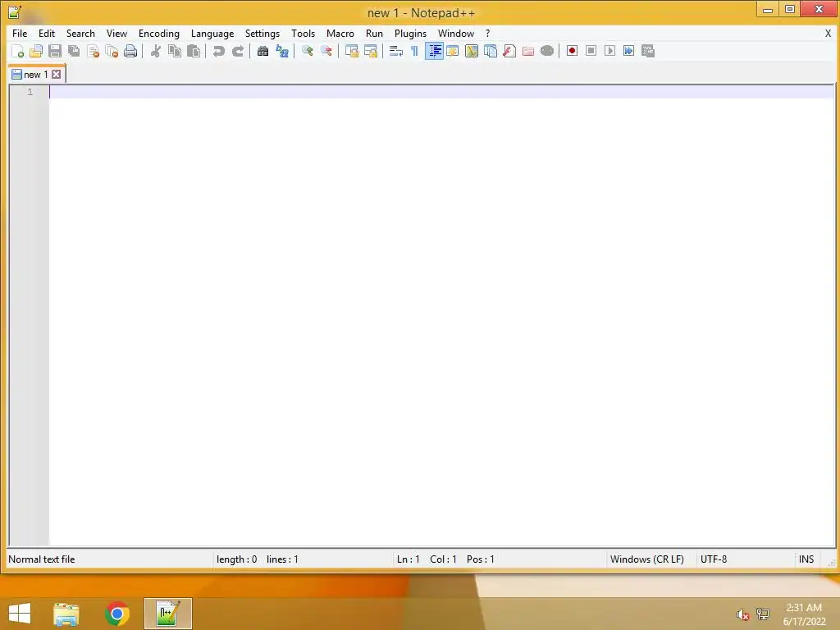840x630 pixels.
Task: Open the Window menu
Action: tap(456, 33)
